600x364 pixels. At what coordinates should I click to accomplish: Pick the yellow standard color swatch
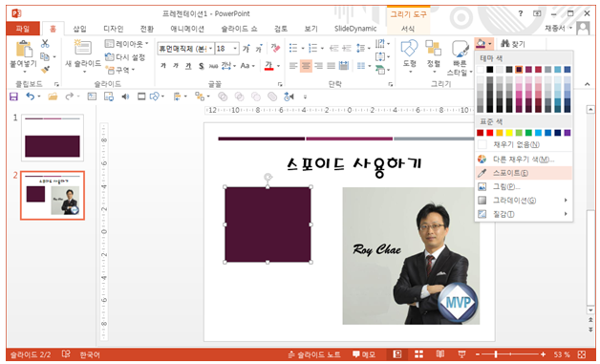point(509,133)
